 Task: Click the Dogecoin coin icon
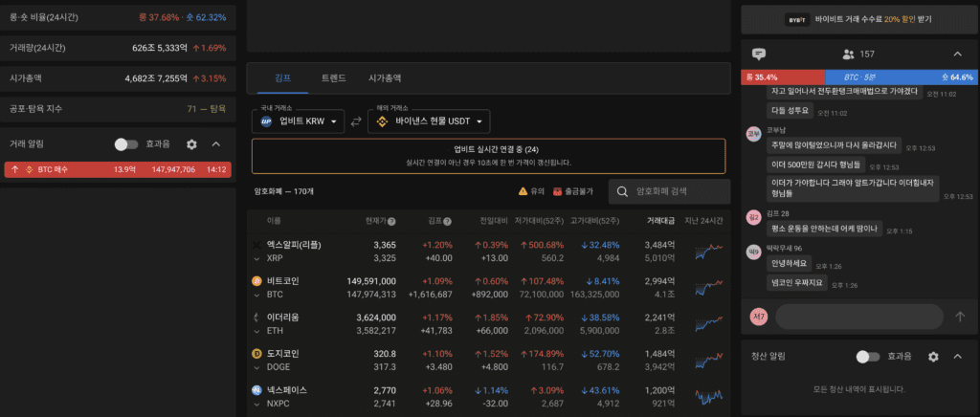click(256, 353)
